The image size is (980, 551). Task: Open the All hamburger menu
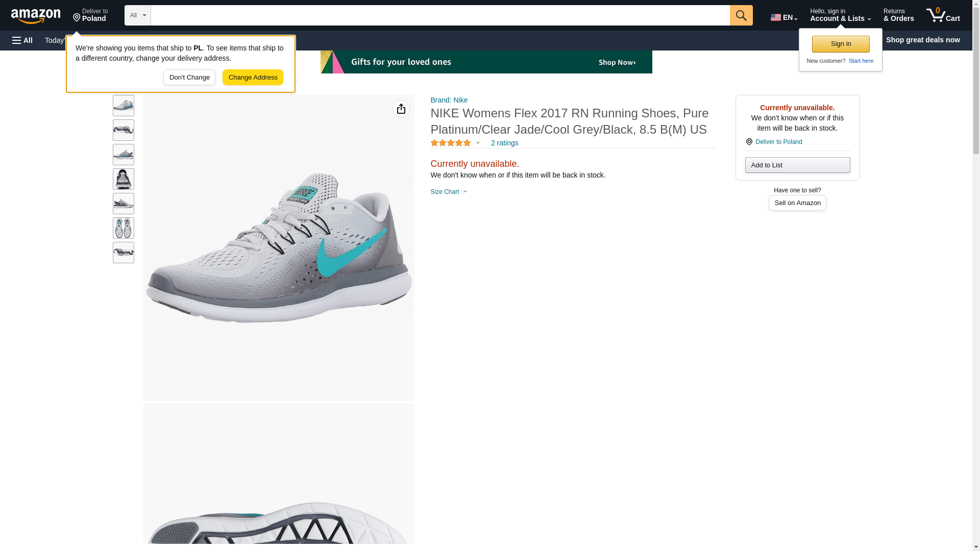click(x=22, y=40)
